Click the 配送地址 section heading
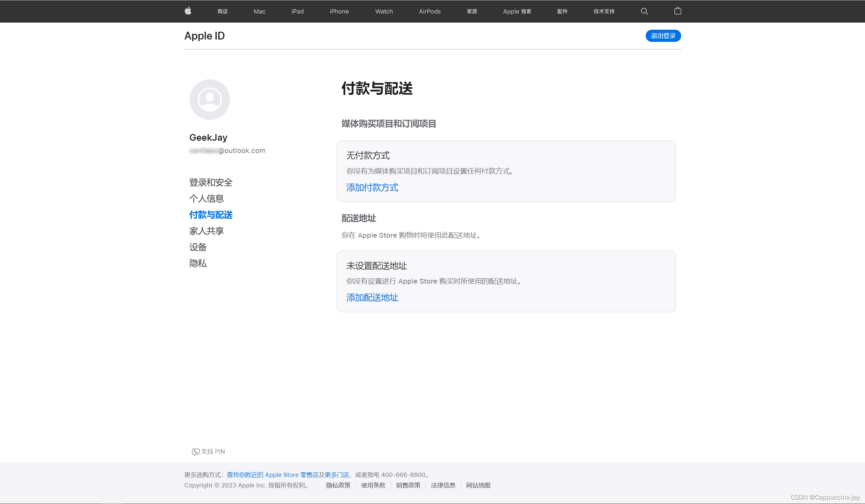865x504 pixels. click(359, 218)
